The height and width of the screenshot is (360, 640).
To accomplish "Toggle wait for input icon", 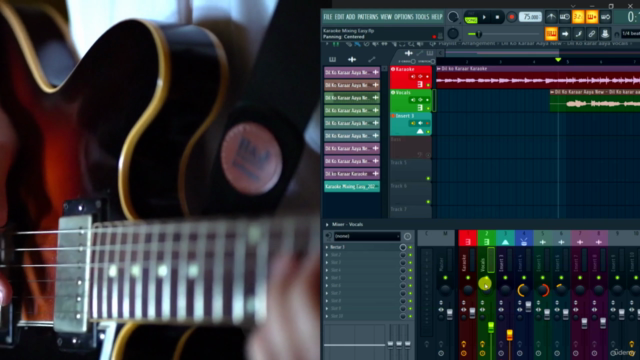I will [x=564, y=17].
